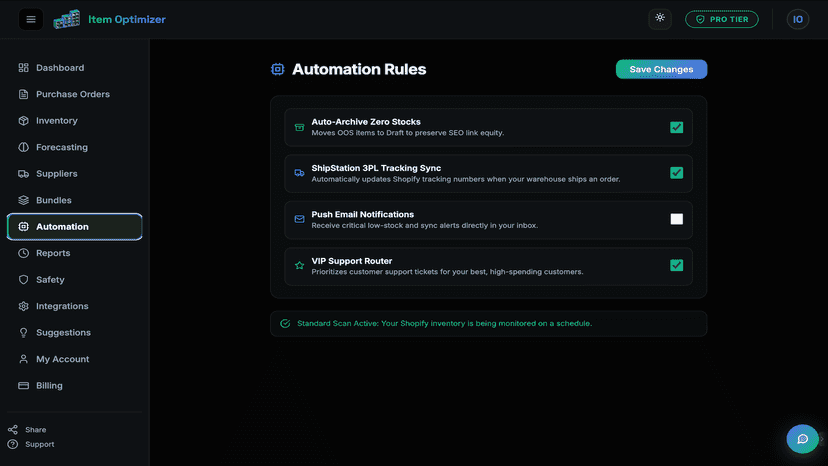Click ShipStation 3PL Tracking Sync title
Viewport: 828px width, 466px height.
coord(376,168)
